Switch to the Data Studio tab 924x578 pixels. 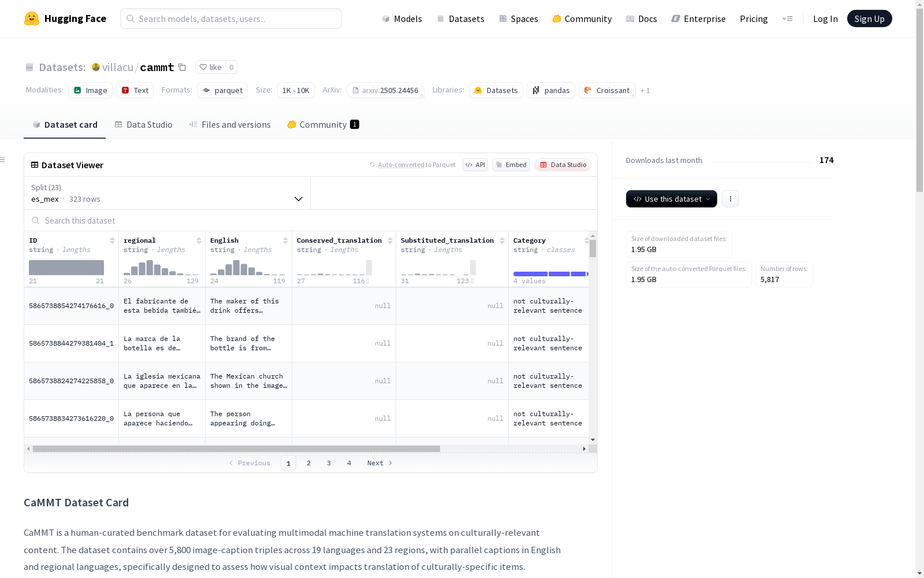click(x=144, y=125)
